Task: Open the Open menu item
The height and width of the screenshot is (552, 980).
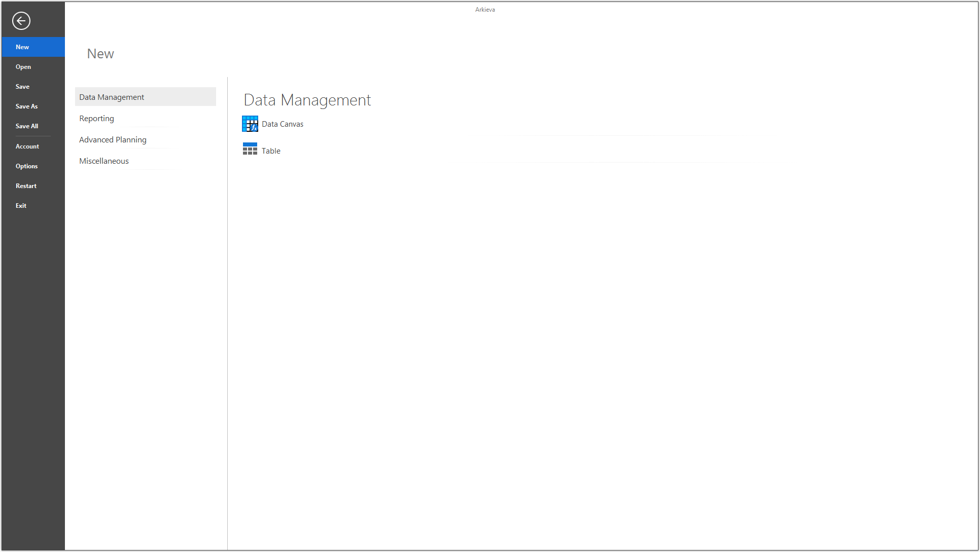Action: click(33, 67)
